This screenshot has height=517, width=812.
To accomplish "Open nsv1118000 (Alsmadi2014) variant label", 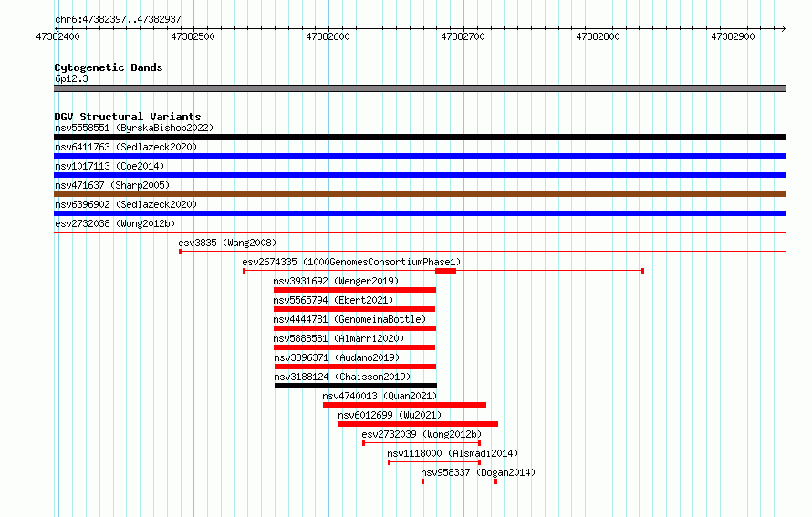I will (x=453, y=453).
